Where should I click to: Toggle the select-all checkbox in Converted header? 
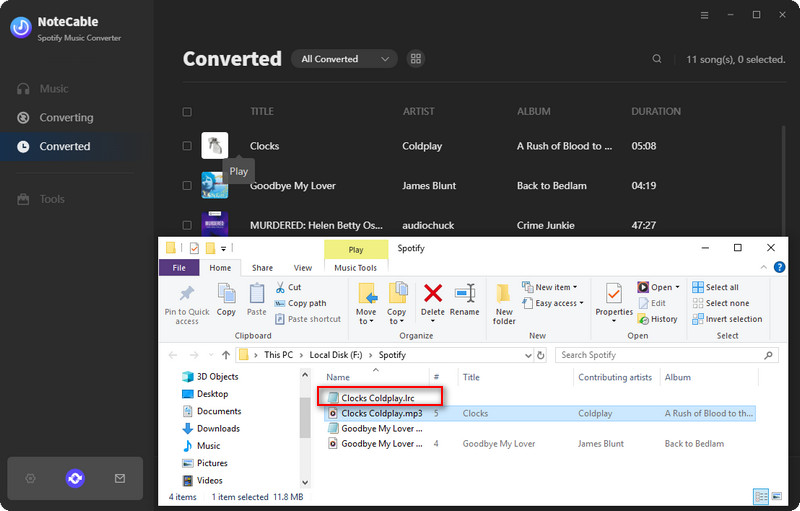(187, 112)
